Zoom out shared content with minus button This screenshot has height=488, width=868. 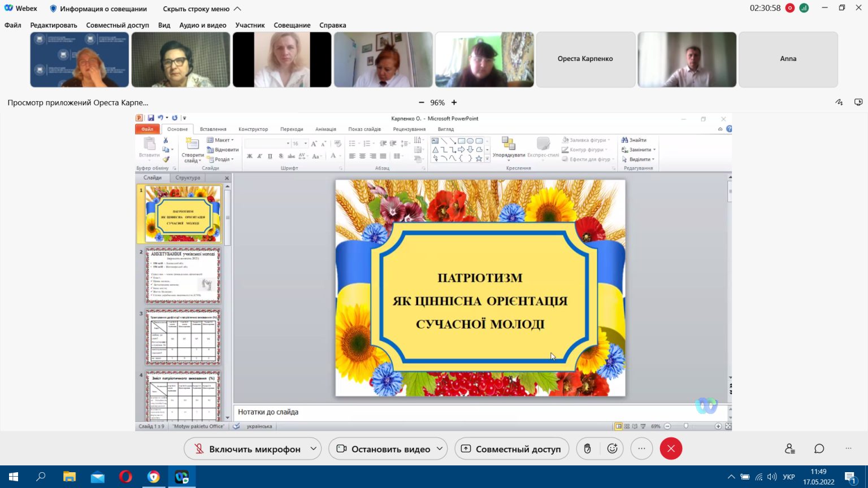421,102
